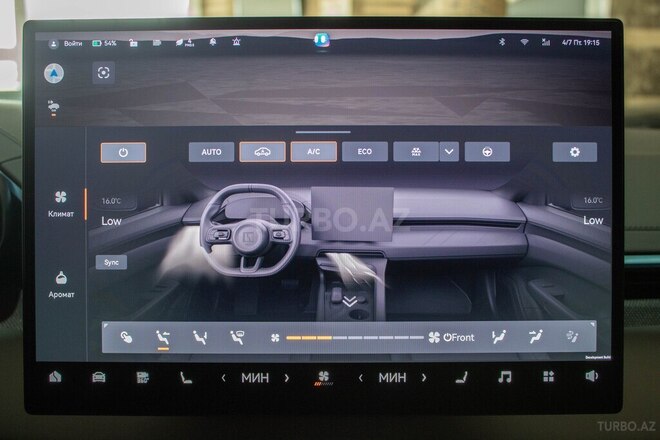Tap the door unlock padlock icon

pos(133,43)
